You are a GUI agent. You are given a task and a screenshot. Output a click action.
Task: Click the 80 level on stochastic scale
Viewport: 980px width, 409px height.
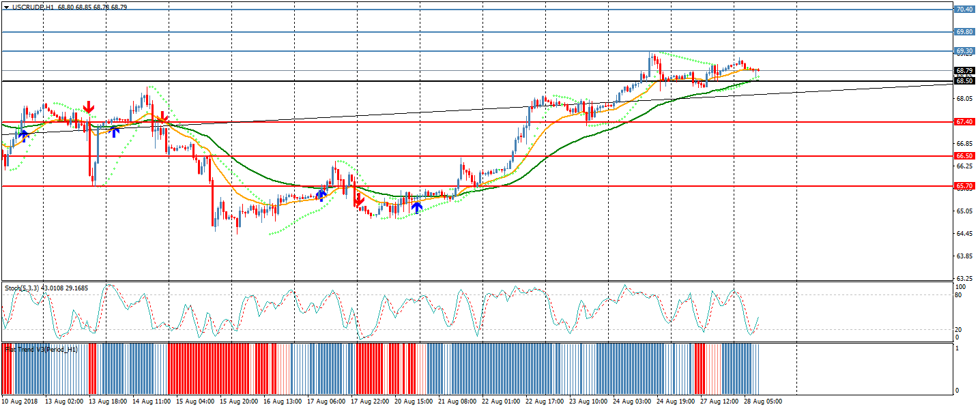click(958, 295)
